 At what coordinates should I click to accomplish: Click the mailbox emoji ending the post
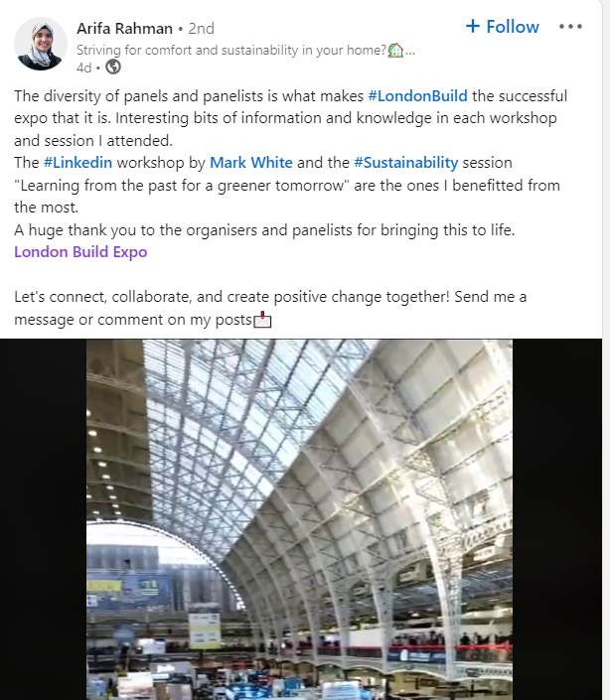(x=262, y=320)
